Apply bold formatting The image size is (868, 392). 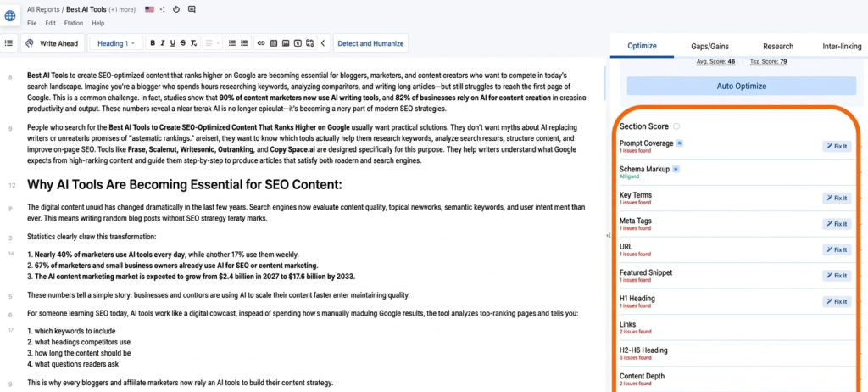pos(153,43)
